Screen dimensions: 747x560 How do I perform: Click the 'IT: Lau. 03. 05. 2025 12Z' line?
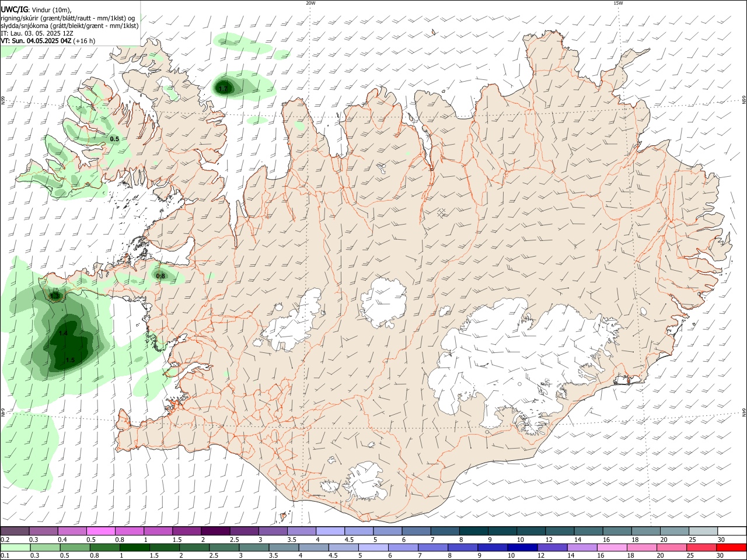click(37, 33)
